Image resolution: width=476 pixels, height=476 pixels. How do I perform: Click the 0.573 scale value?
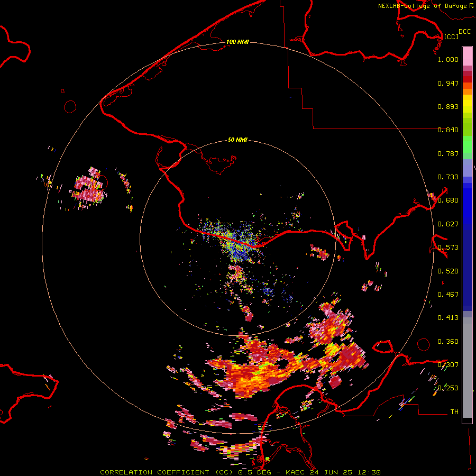pos(448,248)
